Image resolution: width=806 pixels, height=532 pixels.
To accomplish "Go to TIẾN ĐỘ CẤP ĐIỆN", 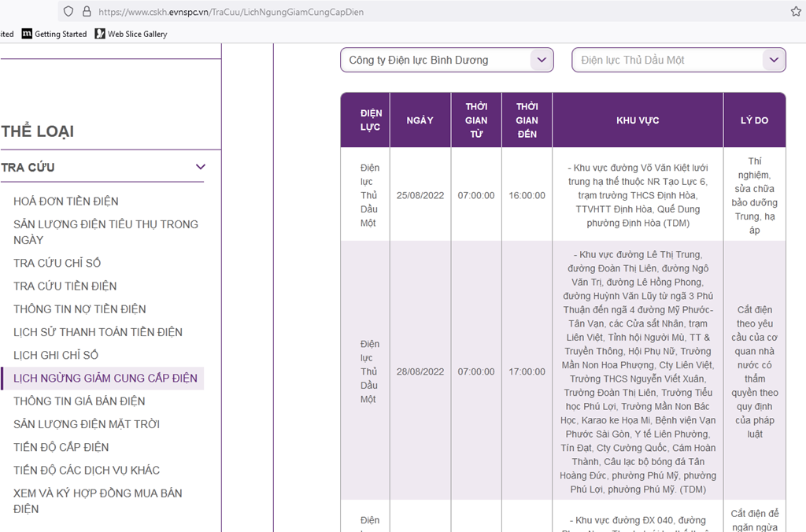I will pos(61,448).
